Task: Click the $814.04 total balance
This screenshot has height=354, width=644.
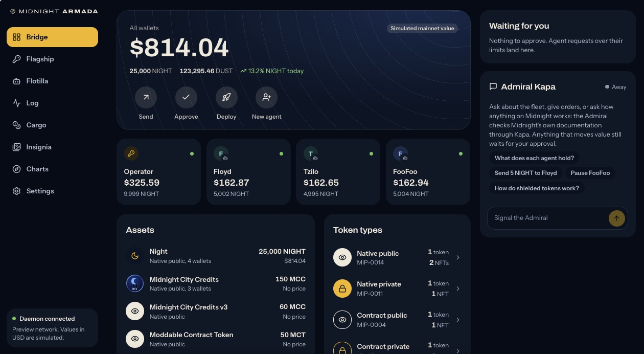Action: [179, 48]
